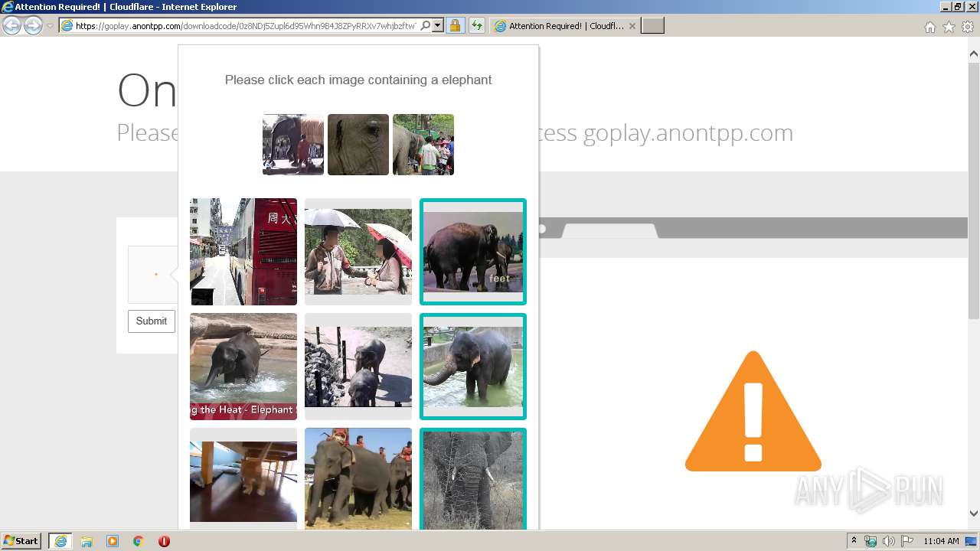The width and height of the screenshot is (980, 551).
Task: Select the red bus street image tile
Action: point(243,252)
